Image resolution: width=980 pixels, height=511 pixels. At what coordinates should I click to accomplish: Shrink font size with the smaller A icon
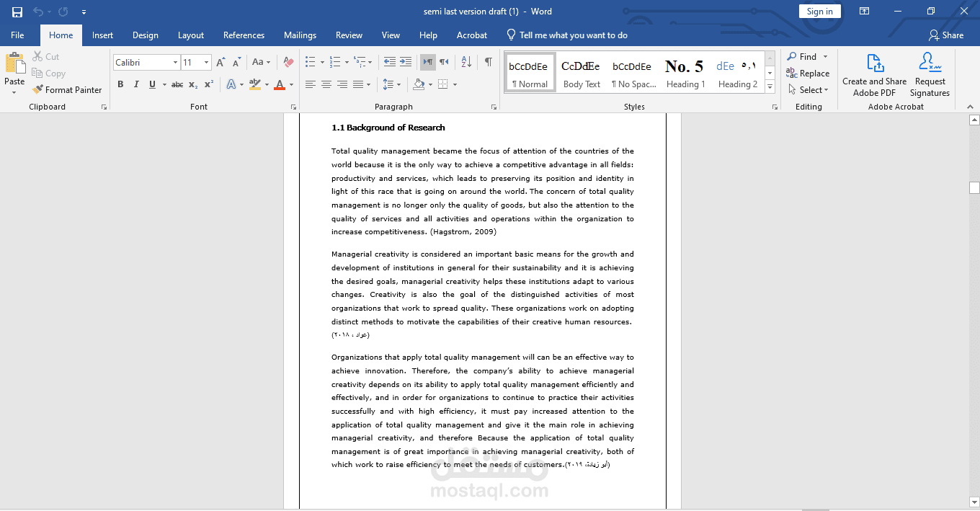[237, 63]
